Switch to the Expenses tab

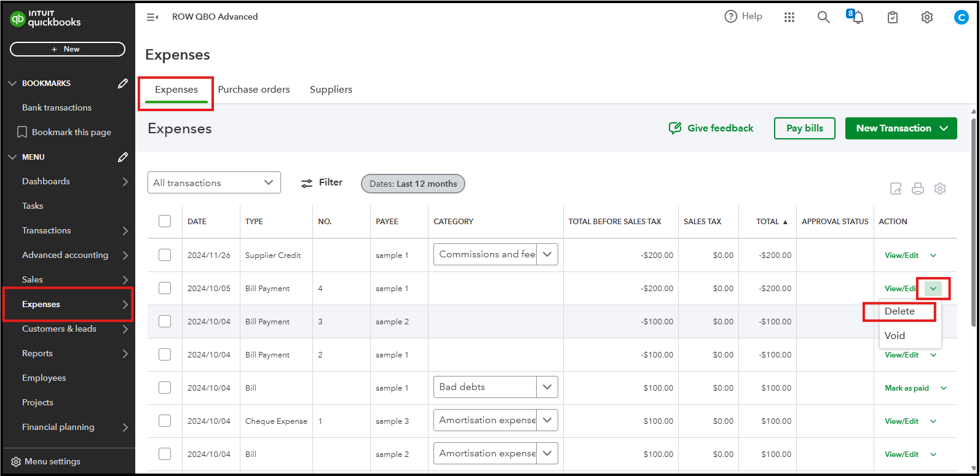click(x=176, y=90)
